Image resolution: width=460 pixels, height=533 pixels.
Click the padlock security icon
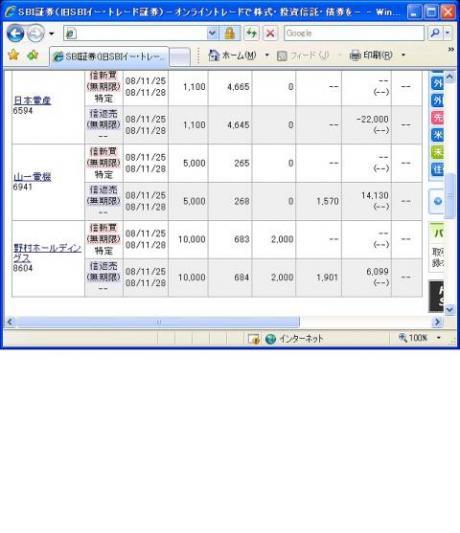[x=229, y=33]
